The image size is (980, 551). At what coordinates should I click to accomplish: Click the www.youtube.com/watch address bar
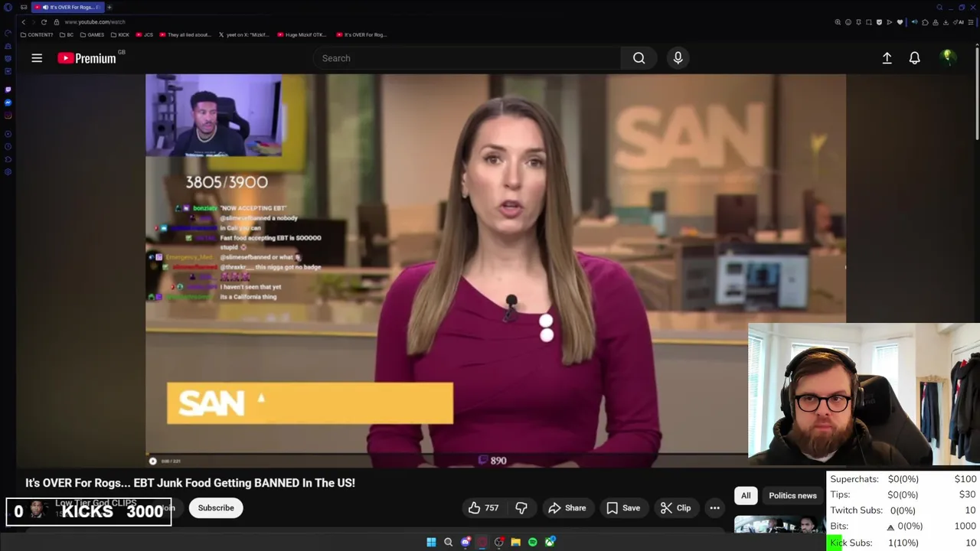click(95, 22)
